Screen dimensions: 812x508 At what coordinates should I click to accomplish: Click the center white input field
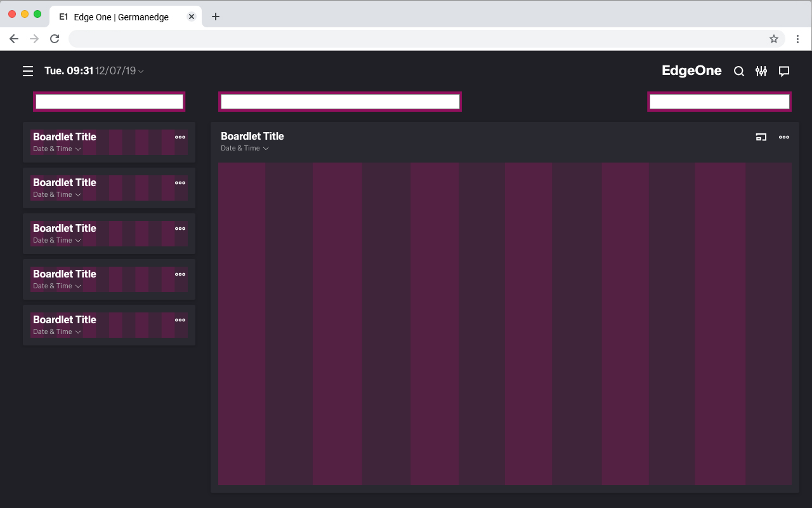[340, 102]
